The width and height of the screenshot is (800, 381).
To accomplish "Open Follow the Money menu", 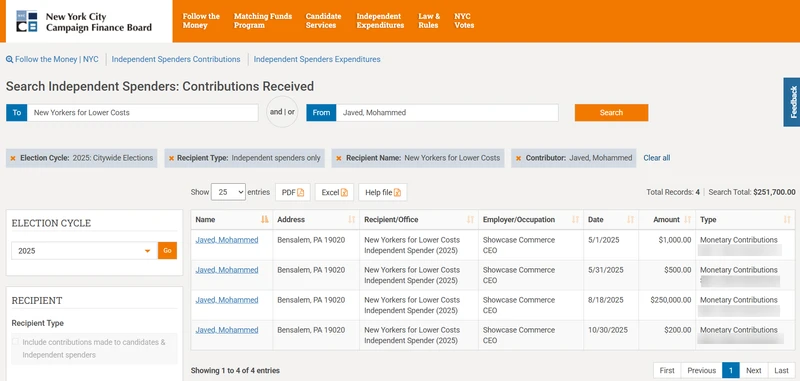I will tap(201, 21).
